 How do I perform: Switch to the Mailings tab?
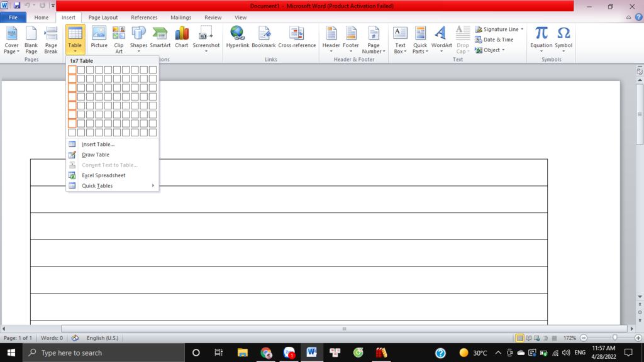[x=180, y=18]
